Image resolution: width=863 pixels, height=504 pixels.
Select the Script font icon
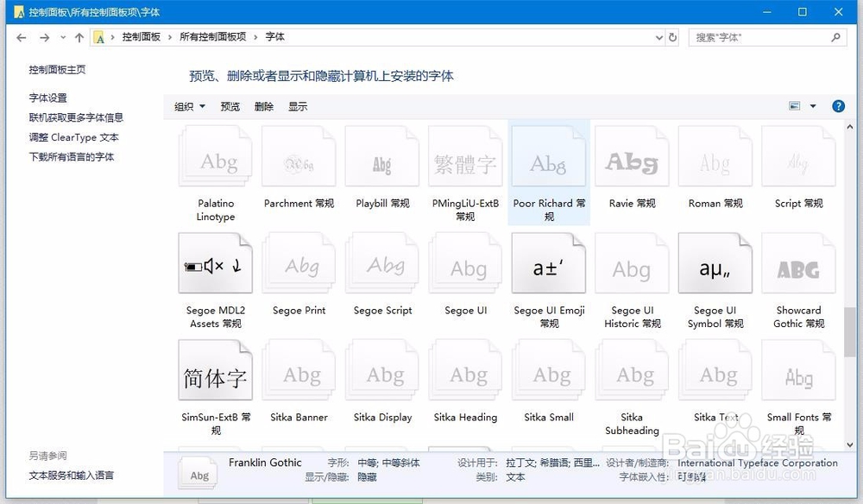click(x=798, y=157)
